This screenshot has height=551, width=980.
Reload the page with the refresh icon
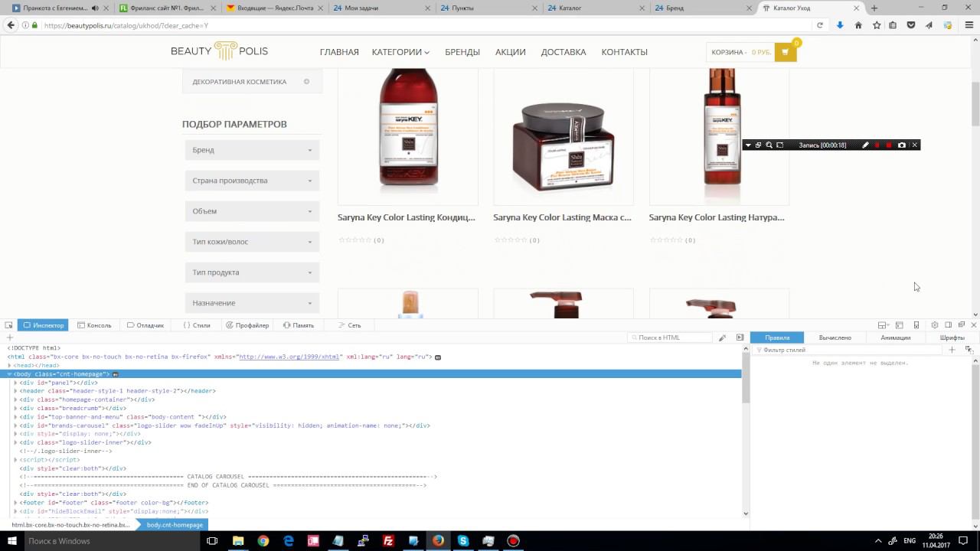pyautogui.click(x=820, y=25)
